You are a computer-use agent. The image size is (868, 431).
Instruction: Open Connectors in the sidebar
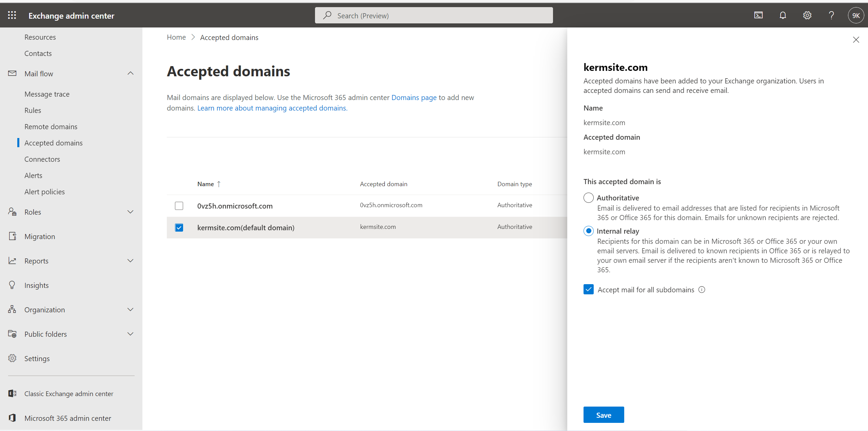(x=42, y=159)
